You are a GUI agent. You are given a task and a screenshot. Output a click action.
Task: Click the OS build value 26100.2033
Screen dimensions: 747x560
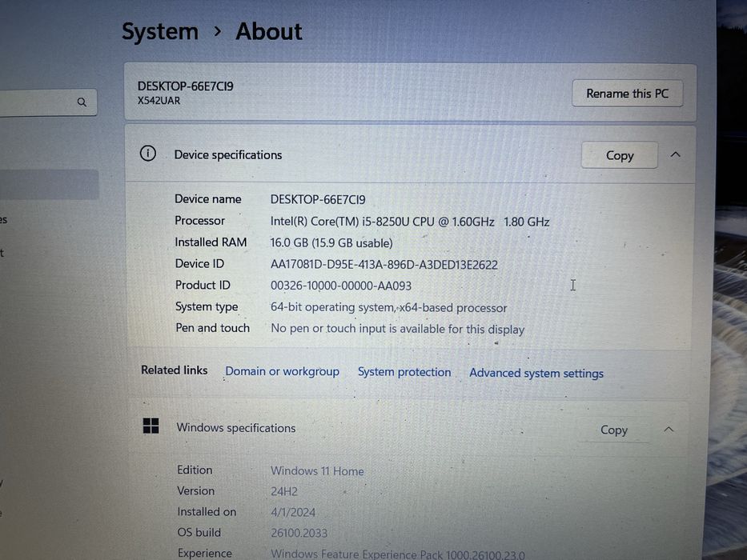tap(299, 533)
